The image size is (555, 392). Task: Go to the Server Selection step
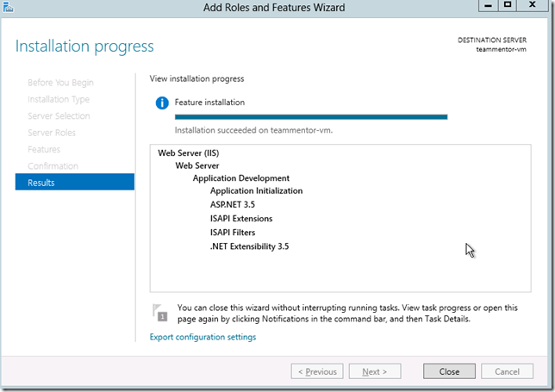(59, 116)
